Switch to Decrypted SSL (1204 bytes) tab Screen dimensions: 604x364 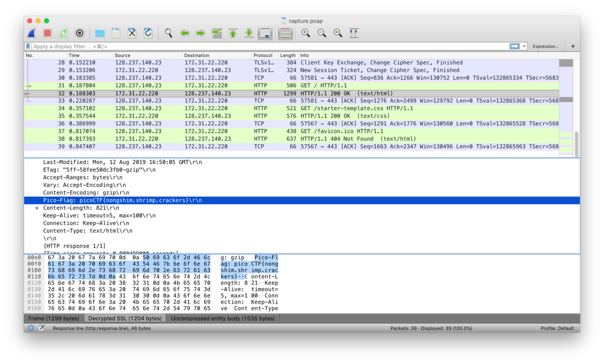click(x=125, y=318)
